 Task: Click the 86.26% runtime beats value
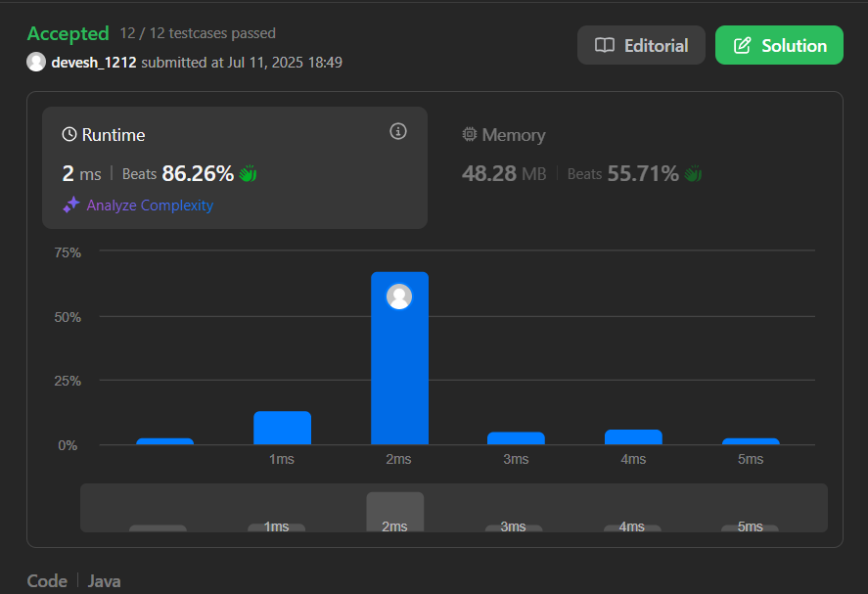point(198,173)
